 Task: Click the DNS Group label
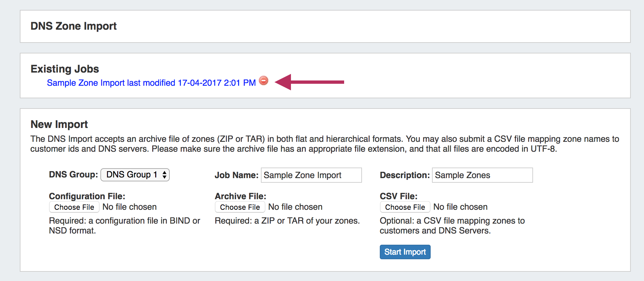pyautogui.click(x=73, y=174)
